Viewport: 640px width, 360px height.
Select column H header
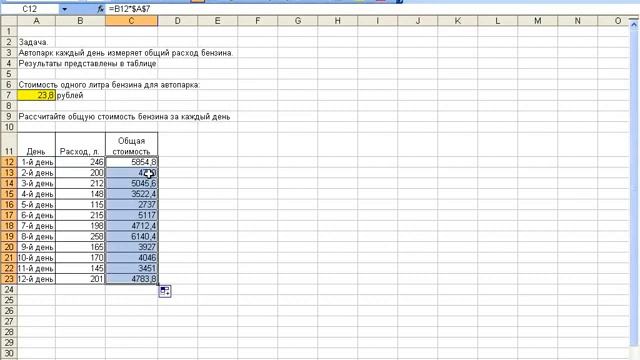pos(338,21)
